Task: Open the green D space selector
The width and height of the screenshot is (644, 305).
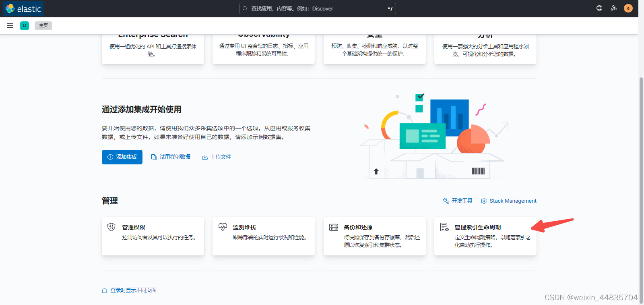Action: (x=25, y=26)
